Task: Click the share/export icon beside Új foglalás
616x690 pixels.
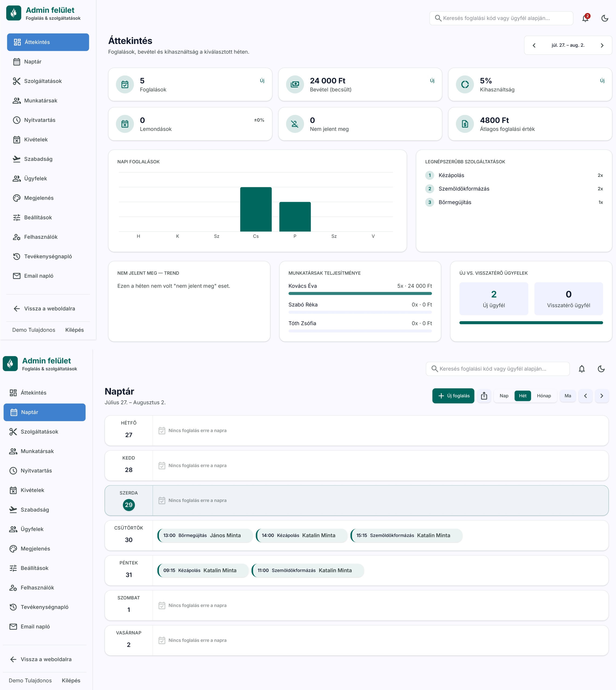Action: 484,396
